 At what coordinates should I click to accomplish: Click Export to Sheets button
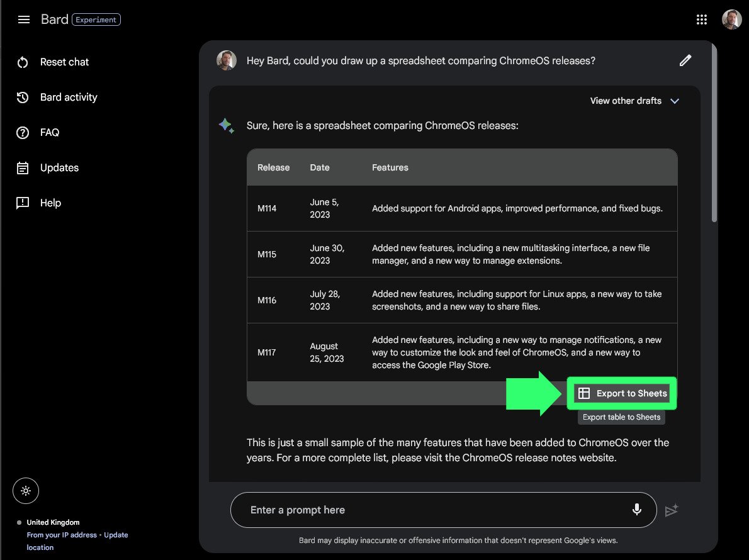[x=622, y=393]
